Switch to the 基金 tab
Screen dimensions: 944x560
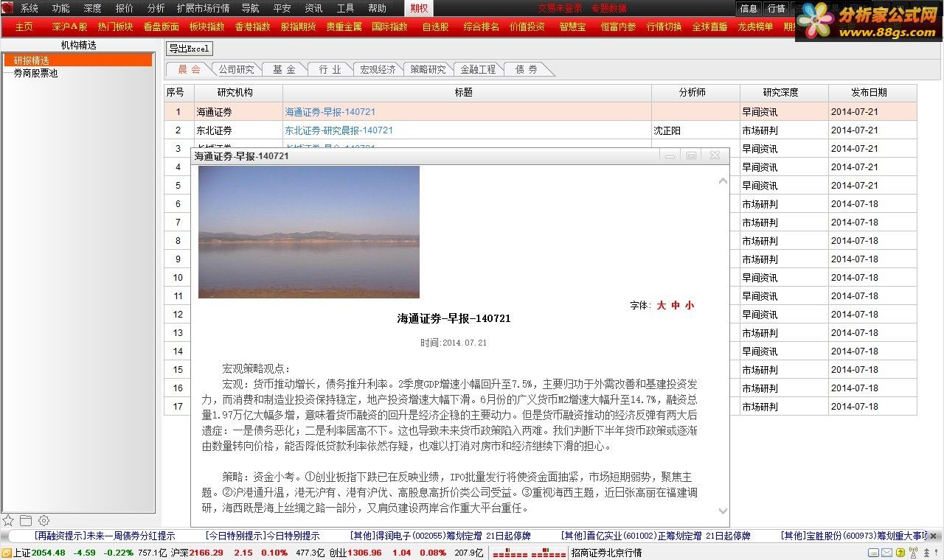[x=284, y=69]
